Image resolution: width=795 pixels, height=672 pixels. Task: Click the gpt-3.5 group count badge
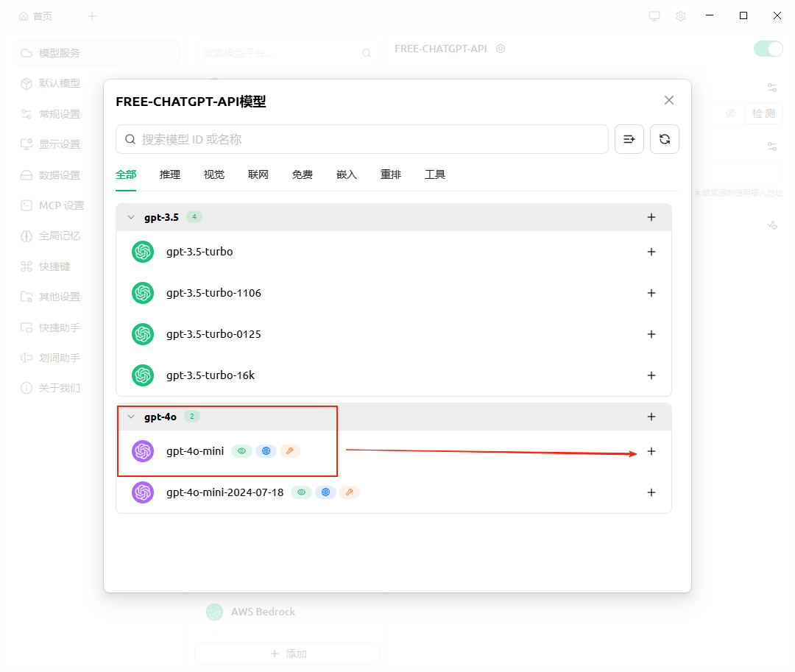pyautogui.click(x=194, y=217)
